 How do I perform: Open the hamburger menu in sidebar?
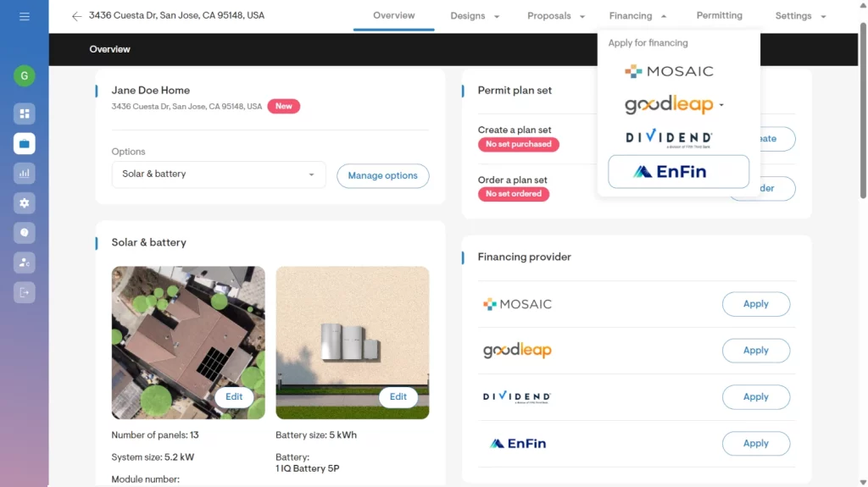tap(24, 17)
